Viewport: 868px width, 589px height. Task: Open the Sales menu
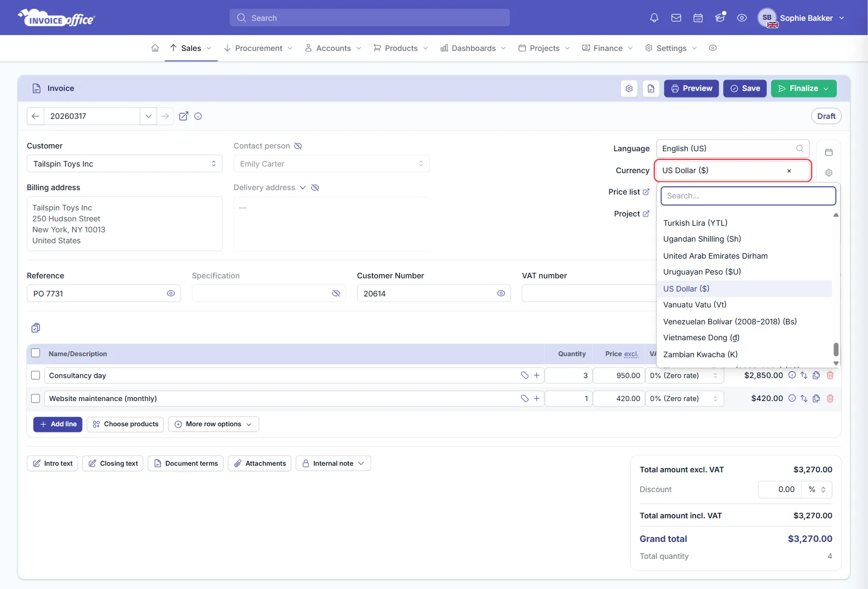click(x=191, y=48)
